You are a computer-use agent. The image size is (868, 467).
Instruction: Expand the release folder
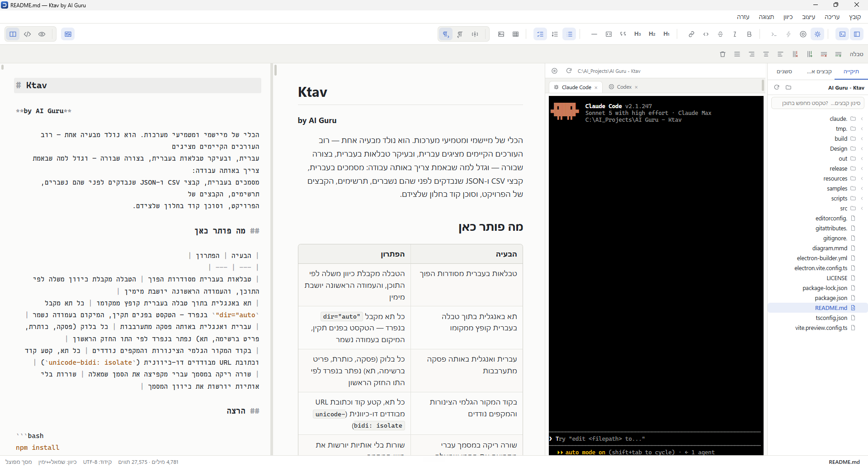pyautogui.click(x=818, y=168)
